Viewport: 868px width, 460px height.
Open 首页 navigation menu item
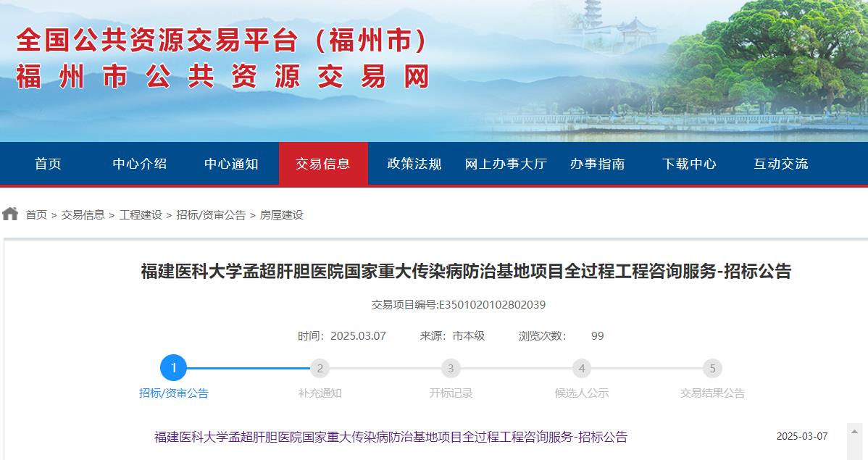coord(48,164)
